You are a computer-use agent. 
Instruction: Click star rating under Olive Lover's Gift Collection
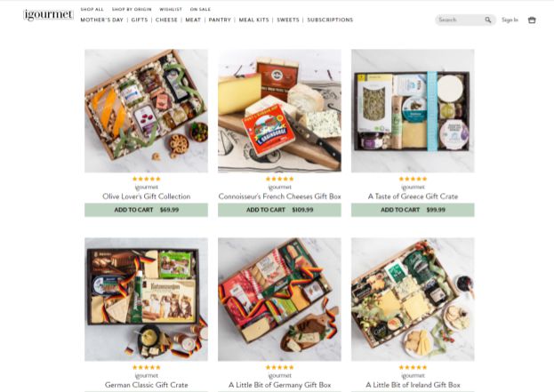(146, 179)
